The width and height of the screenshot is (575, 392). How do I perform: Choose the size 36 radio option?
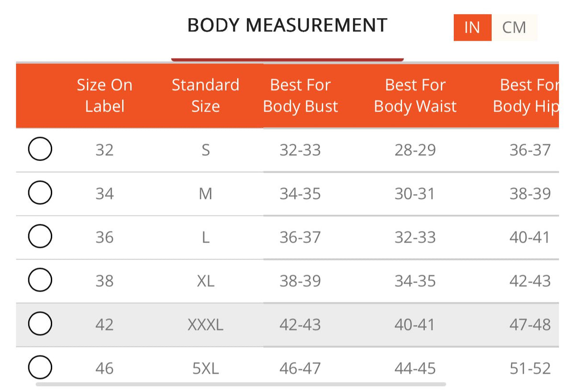40,236
